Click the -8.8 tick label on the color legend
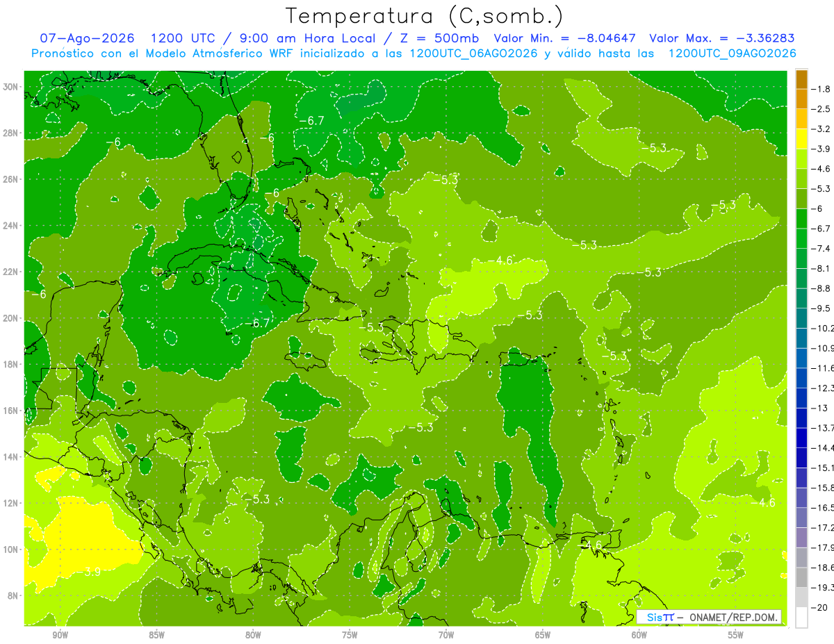The image size is (834, 644). [x=821, y=288]
